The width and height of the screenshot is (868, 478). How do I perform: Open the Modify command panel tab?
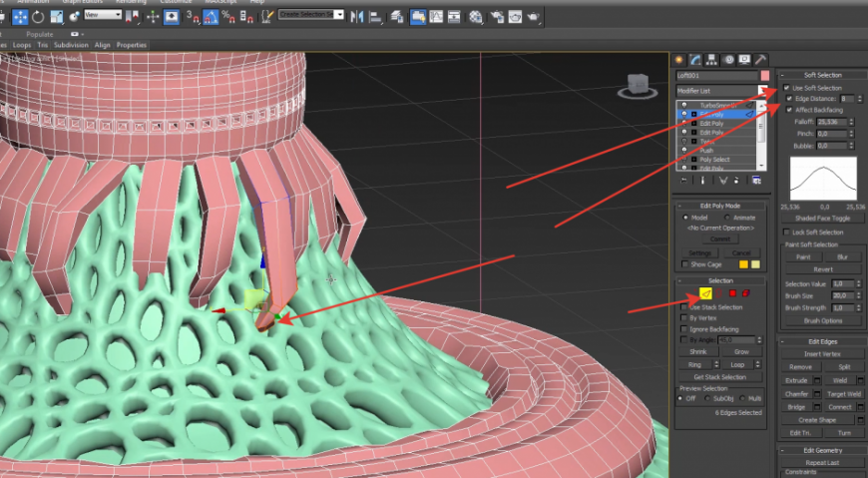point(695,59)
